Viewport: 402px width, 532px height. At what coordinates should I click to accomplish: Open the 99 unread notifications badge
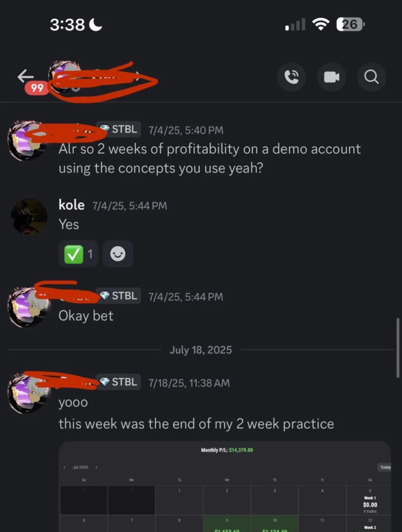pos(37,88)
